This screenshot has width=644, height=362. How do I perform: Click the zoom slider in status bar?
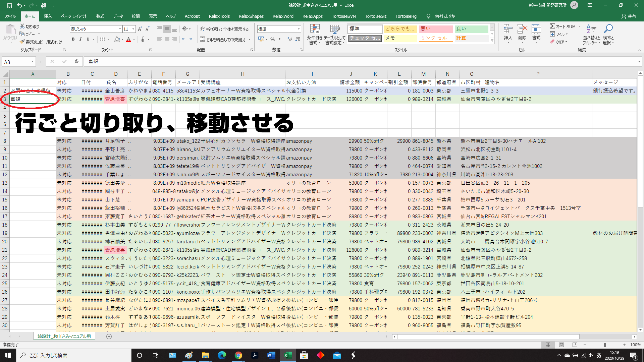[604, 345]
